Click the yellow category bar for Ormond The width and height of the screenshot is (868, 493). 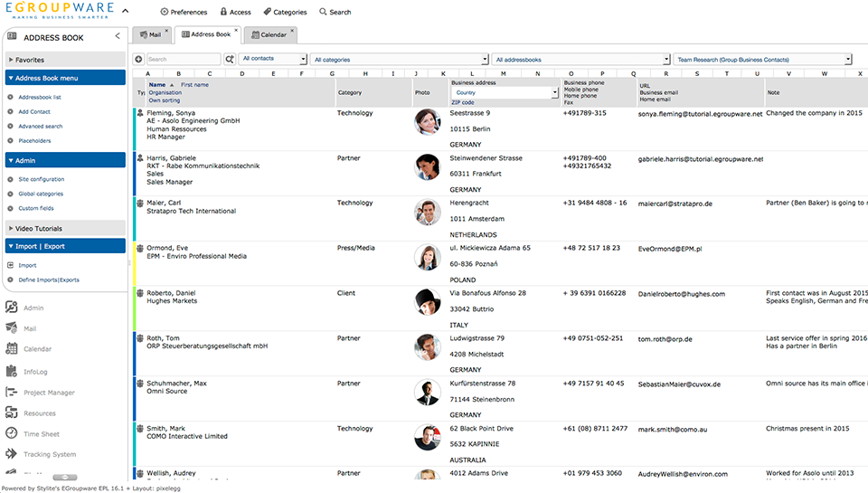(135, 263)
